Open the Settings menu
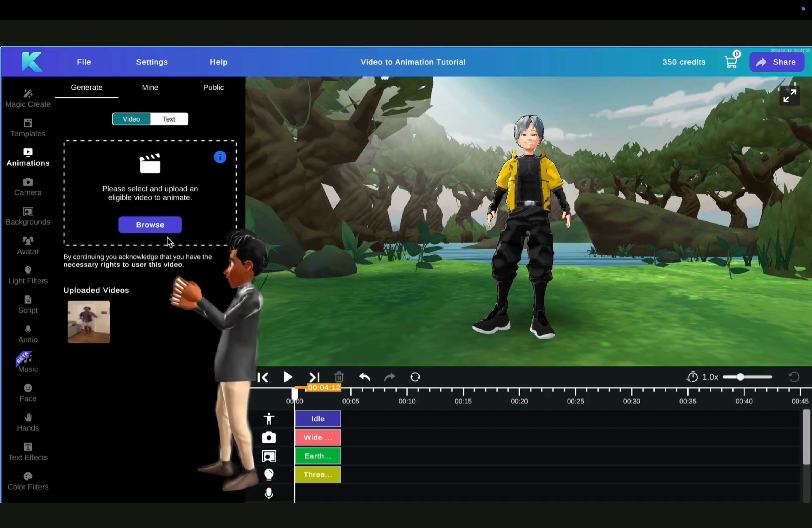The image size is (812, 528). 152,62
